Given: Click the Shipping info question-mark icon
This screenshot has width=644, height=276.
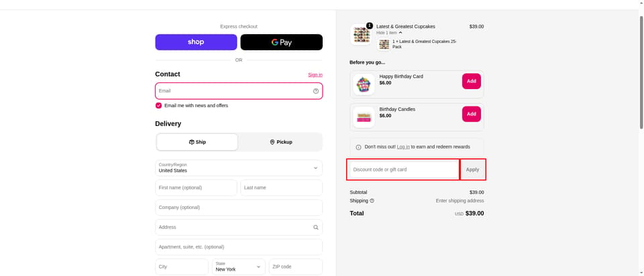Looking at the screenshot, I should 372,201.
